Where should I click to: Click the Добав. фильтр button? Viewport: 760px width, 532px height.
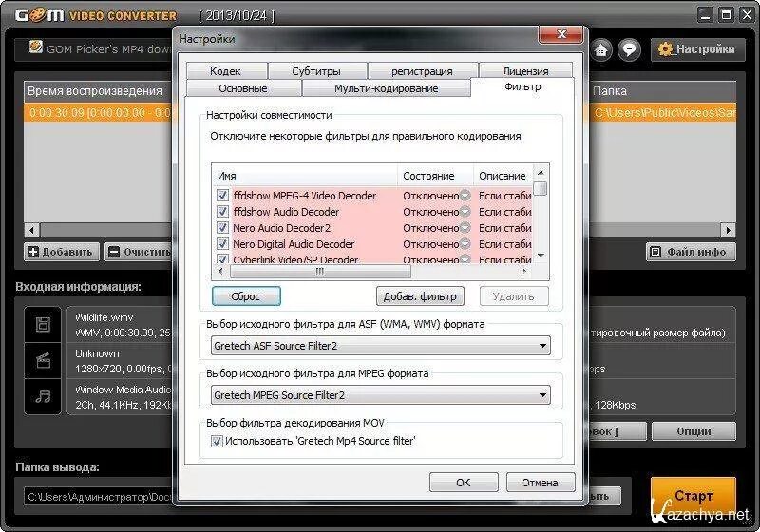pos(420,296)
